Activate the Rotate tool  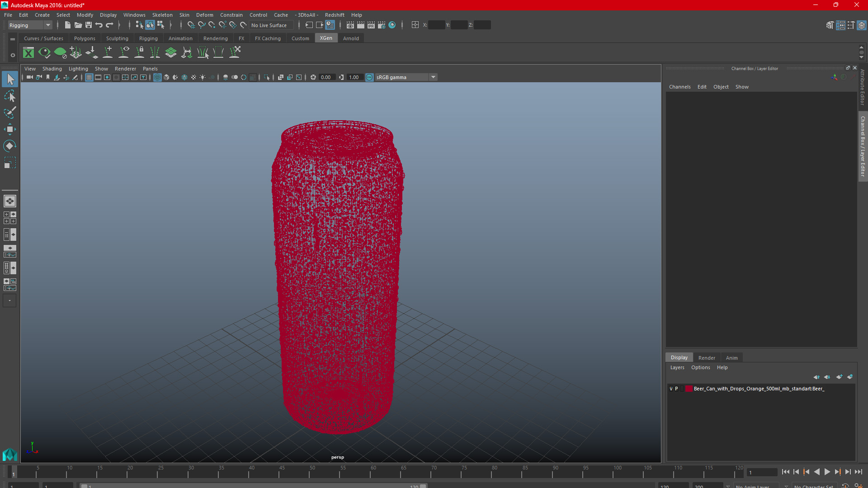pos(10,145)
